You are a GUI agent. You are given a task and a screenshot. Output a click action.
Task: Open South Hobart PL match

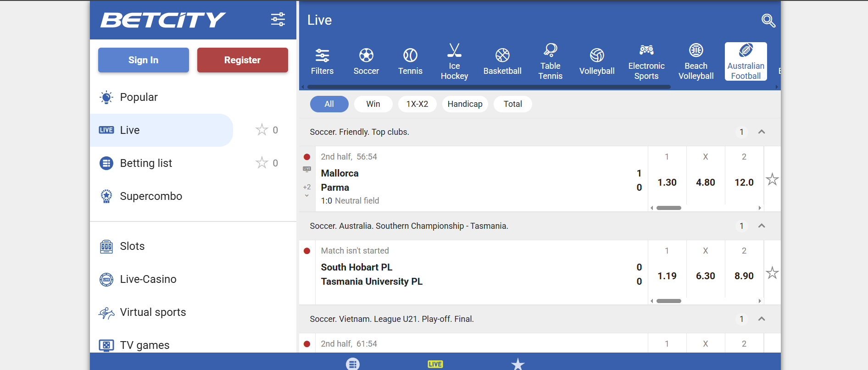(356, 267)
